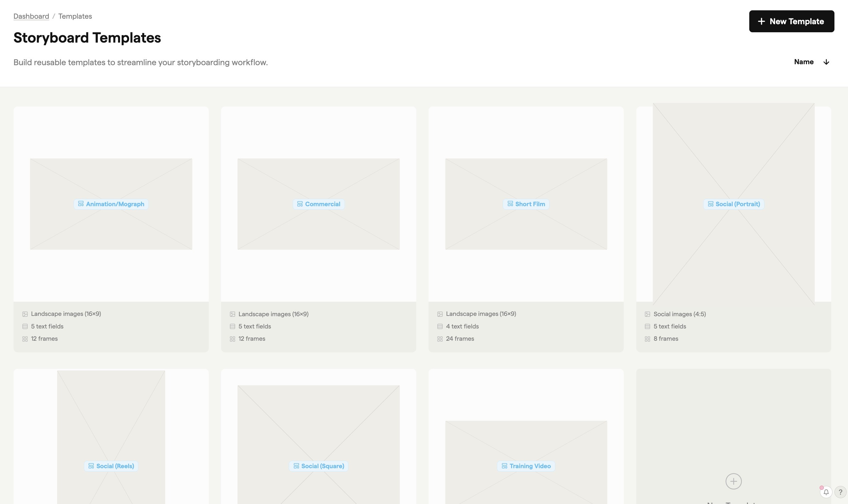The width and height of the screenshot is (848, 504).
Task: Click the image icon beside Social images (4:5)
Action: point(647,314)
